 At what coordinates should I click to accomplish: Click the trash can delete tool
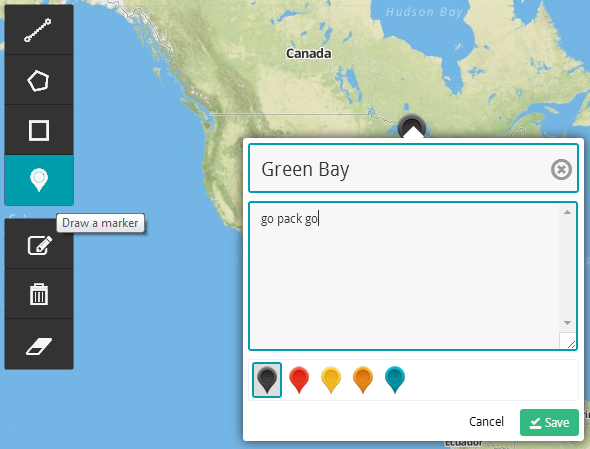(x=39, y=294)
